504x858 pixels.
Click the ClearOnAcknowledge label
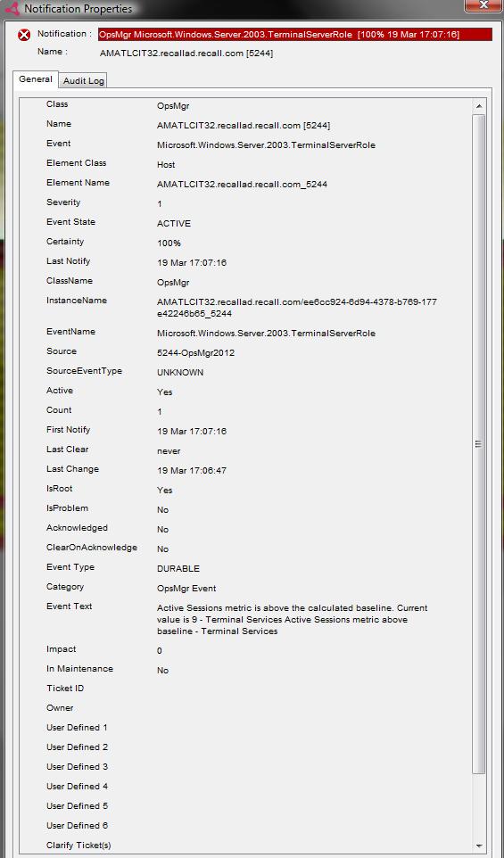pos(91,548)
